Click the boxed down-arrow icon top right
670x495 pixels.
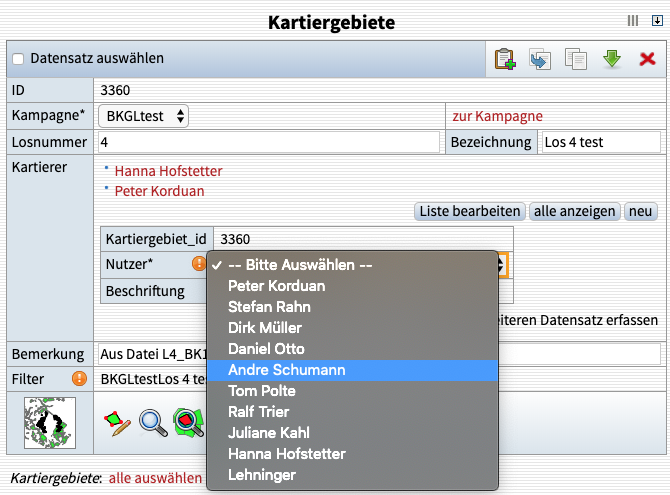click(x=657, y=21)
